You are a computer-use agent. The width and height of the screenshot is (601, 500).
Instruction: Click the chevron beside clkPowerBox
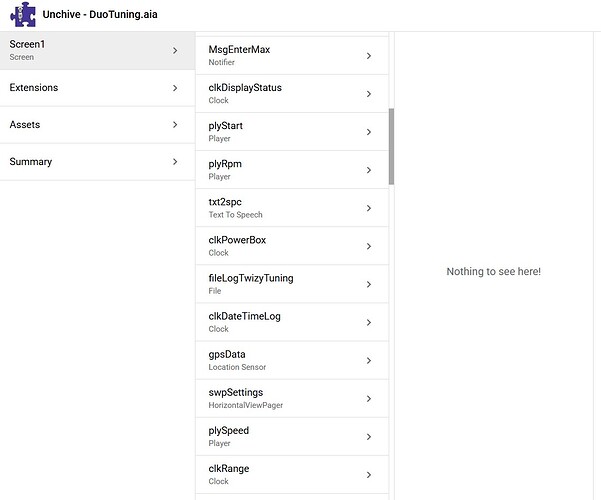click(x=369, y=246)
